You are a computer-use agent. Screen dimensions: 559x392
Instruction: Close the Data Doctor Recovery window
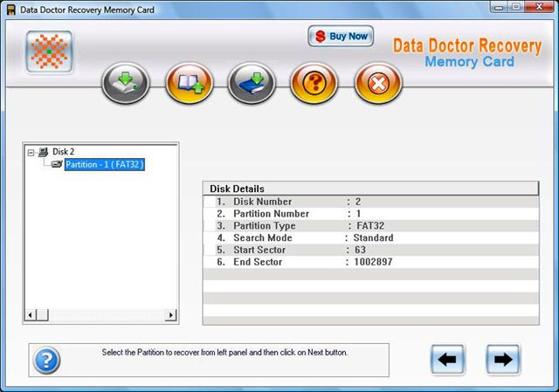pyautogui.click(x=539, y=7)
